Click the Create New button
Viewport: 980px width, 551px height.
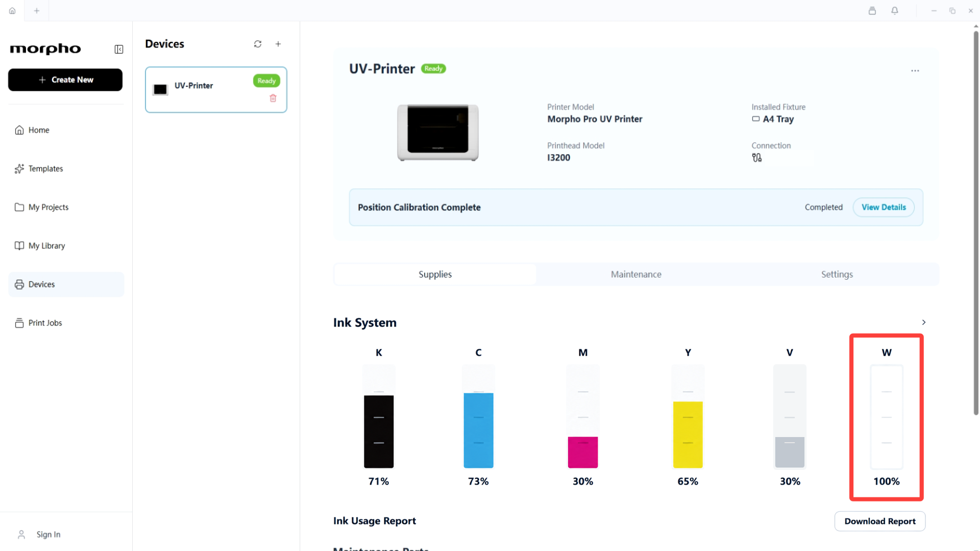click(x=65, y=80)
